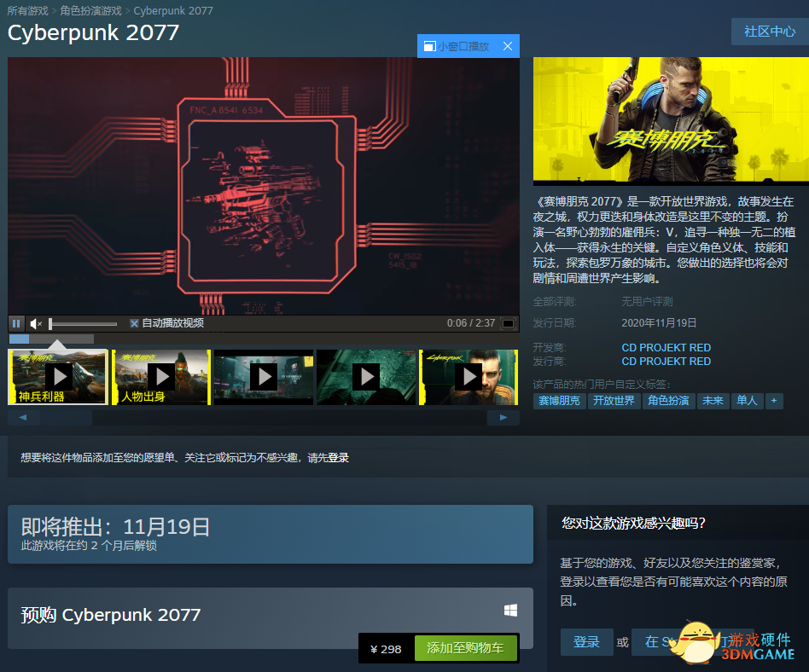
Task: Expand more tags with the plus button
Action: click(774, 401)
